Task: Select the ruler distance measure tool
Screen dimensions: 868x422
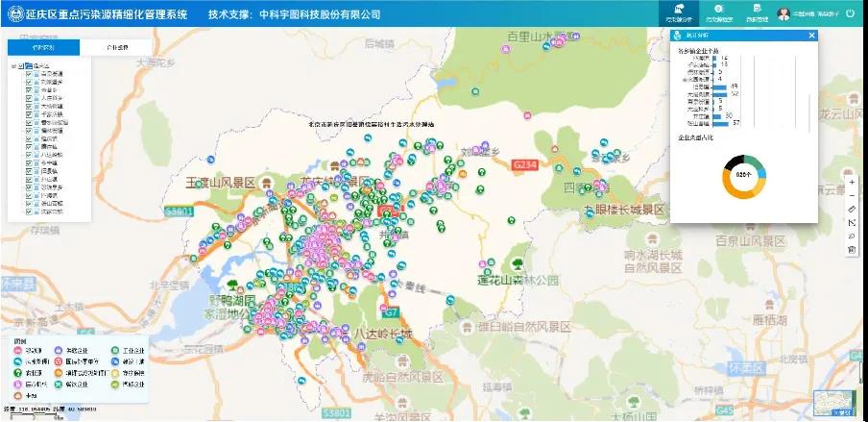Action: (x=852, y=209)
